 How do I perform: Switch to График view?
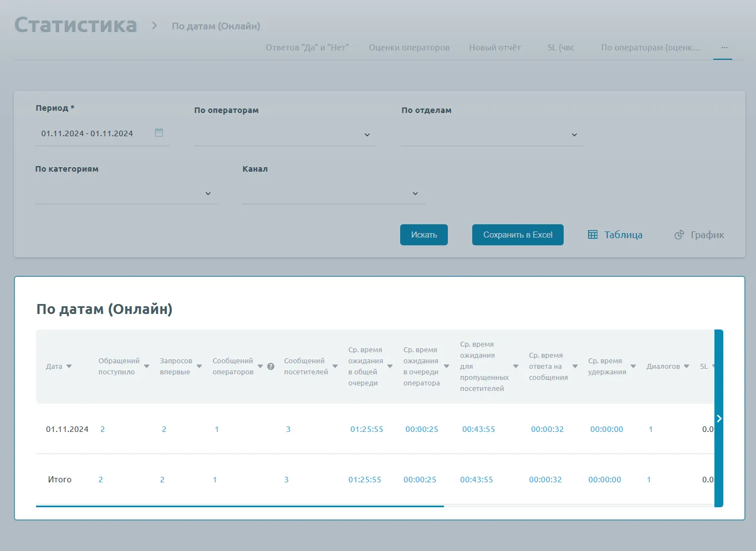[699, 235]
